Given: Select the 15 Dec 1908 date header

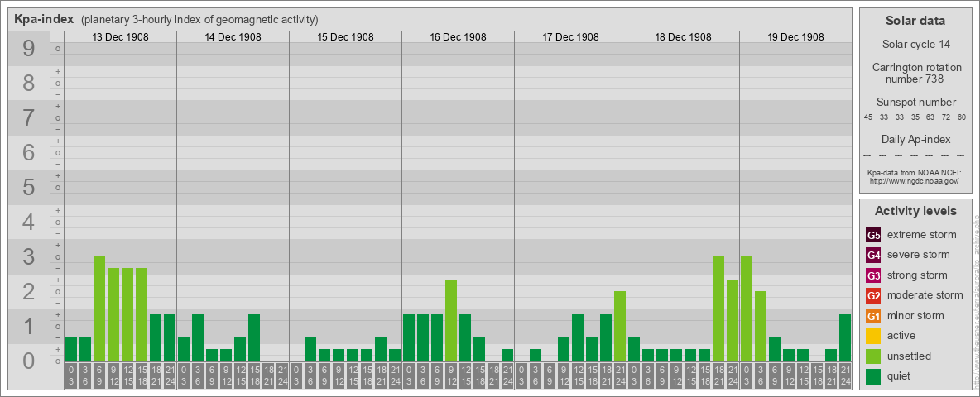Looking at the screenshot, I should (346, 37).
